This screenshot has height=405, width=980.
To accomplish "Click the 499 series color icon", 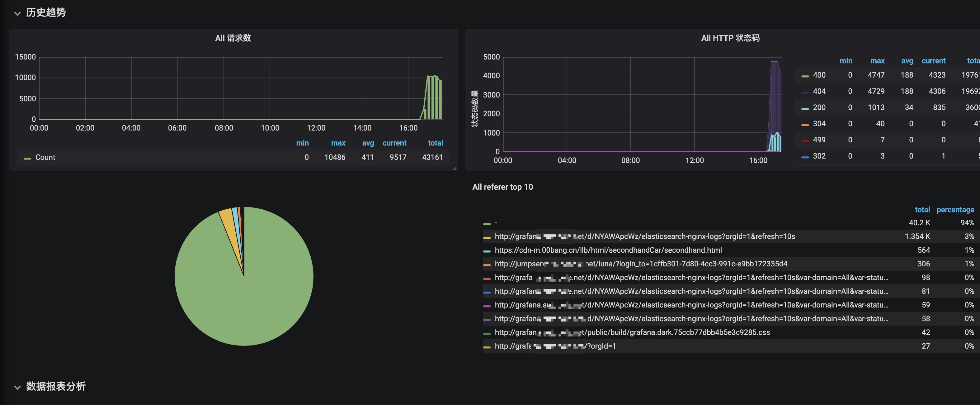I will (805, 141).
